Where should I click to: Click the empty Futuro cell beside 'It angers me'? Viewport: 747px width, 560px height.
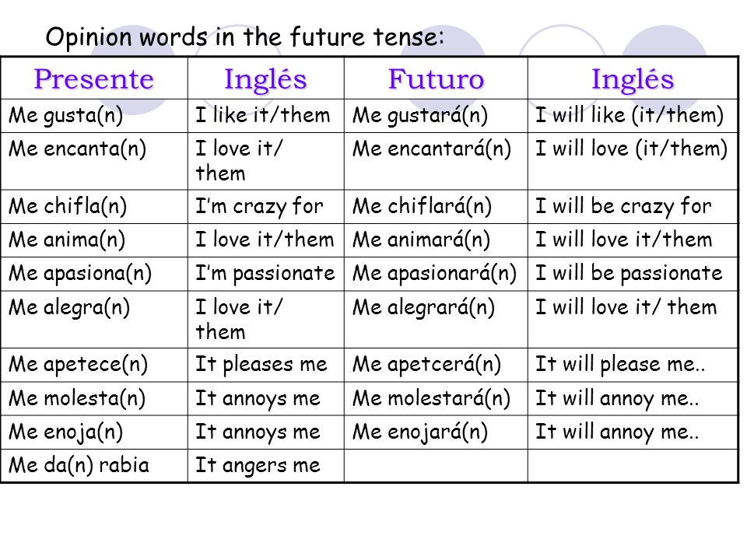tap(436, 466)
